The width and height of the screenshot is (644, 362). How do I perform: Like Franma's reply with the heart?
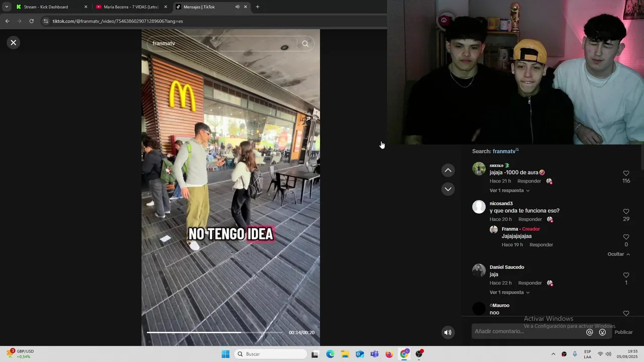626,237
